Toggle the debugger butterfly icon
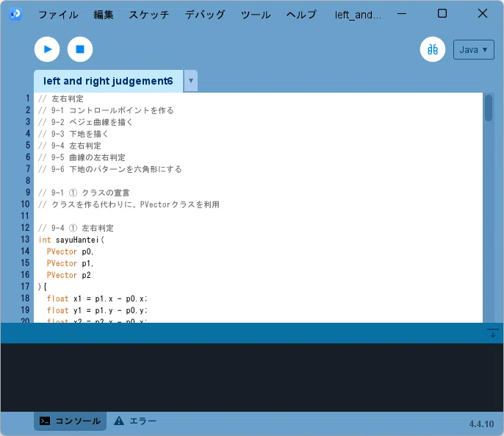Screen dimensions: 504x436 click(x=432, y=49)
